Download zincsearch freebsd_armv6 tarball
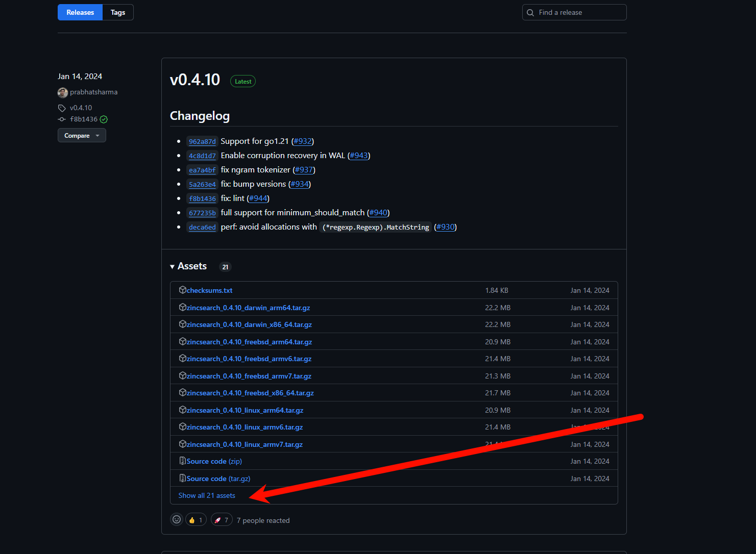Viewport: 756px width, 554px height. coord(249,359)
